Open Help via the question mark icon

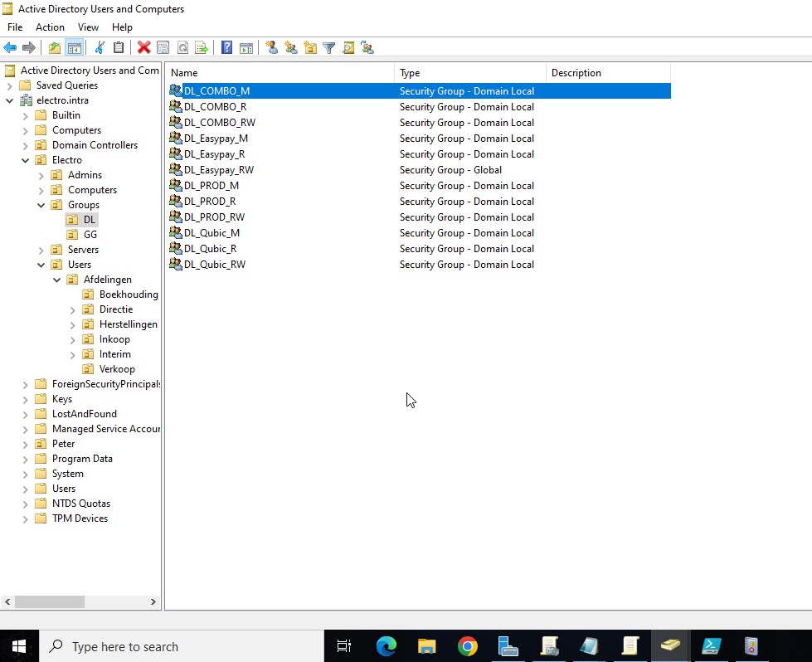tap(226, 47)
